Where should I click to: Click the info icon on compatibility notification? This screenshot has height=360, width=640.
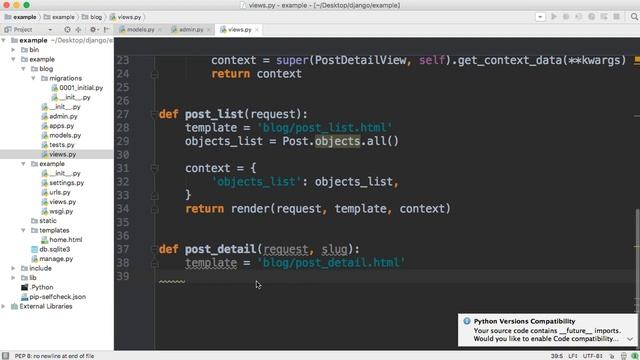(467, 321)
